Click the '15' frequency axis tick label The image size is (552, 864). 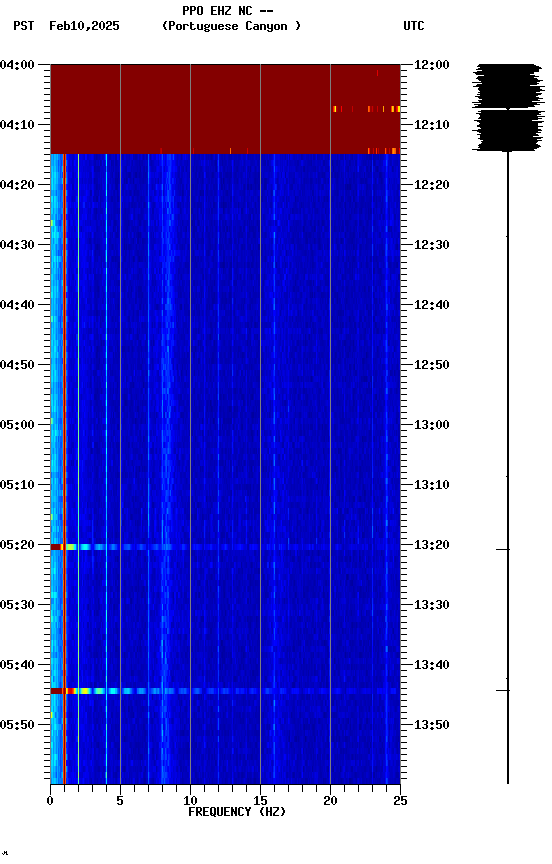tap(260, 801)
